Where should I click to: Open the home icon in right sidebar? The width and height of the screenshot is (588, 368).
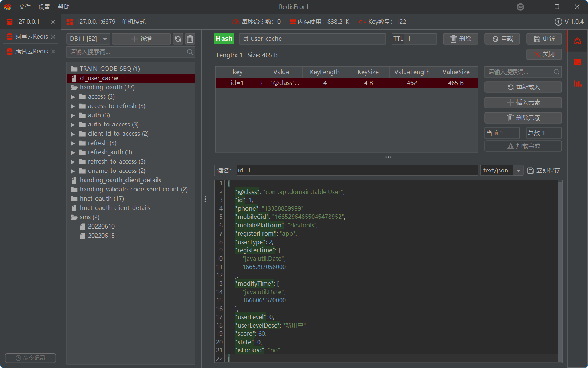point(577,41)
